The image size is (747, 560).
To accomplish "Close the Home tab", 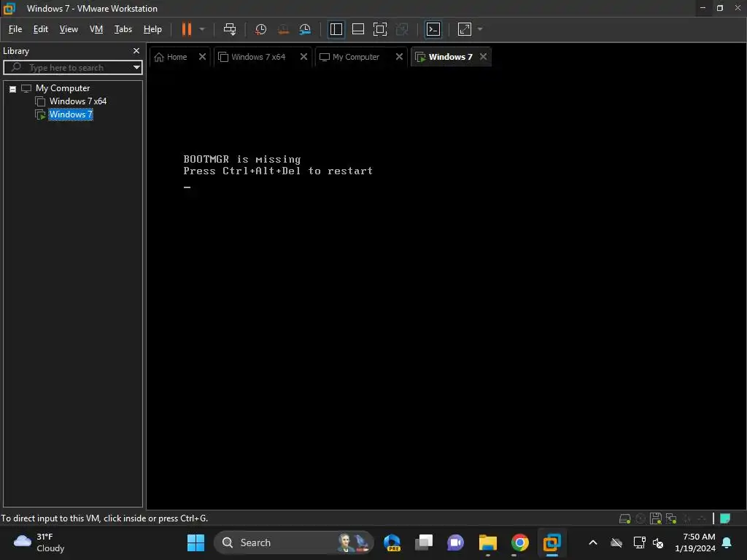I will click(203, 57).
